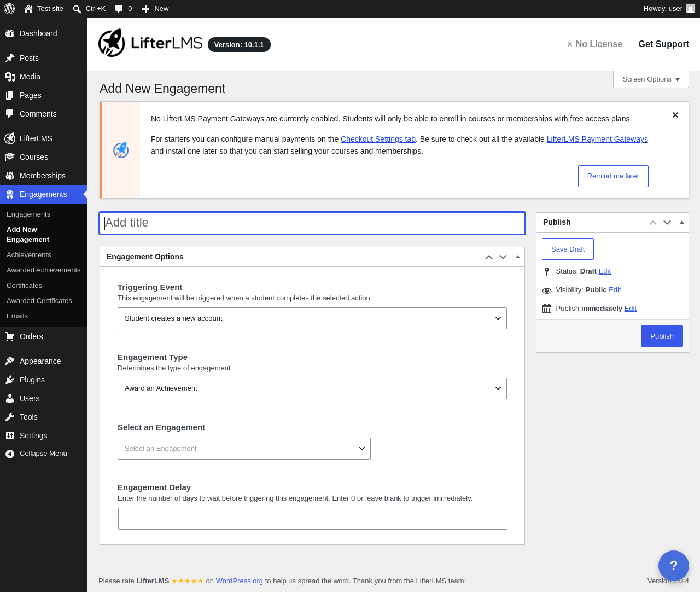Click the WordPress logo icon
The height and width of the screenshot is (592, 700).
point(9,9)
